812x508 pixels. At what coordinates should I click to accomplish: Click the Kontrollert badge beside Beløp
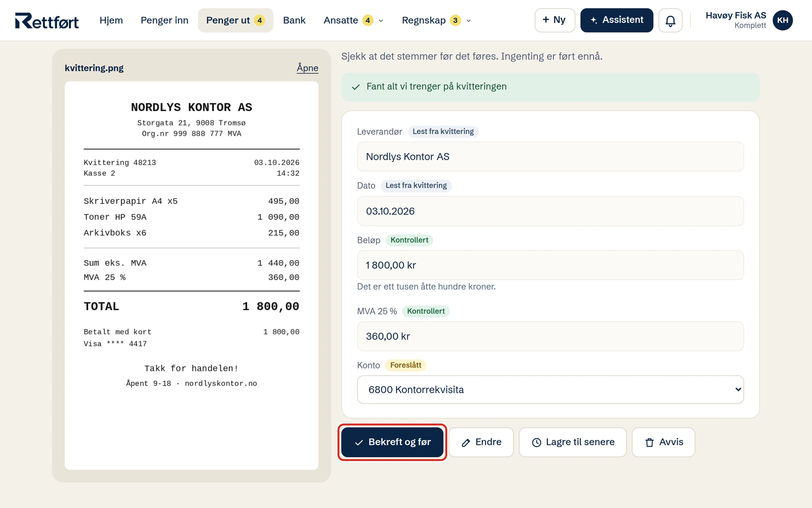409,240
